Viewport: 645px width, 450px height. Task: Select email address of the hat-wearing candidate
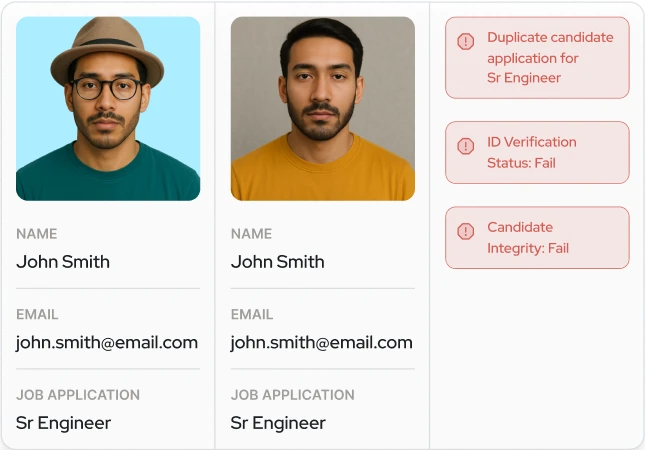tap(107, 342)
